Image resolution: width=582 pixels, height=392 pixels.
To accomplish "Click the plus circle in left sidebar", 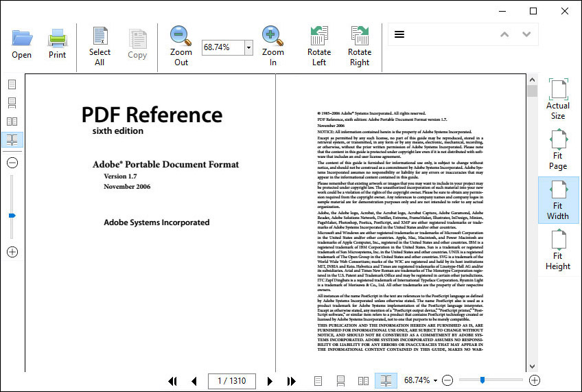I will (12, 252).
